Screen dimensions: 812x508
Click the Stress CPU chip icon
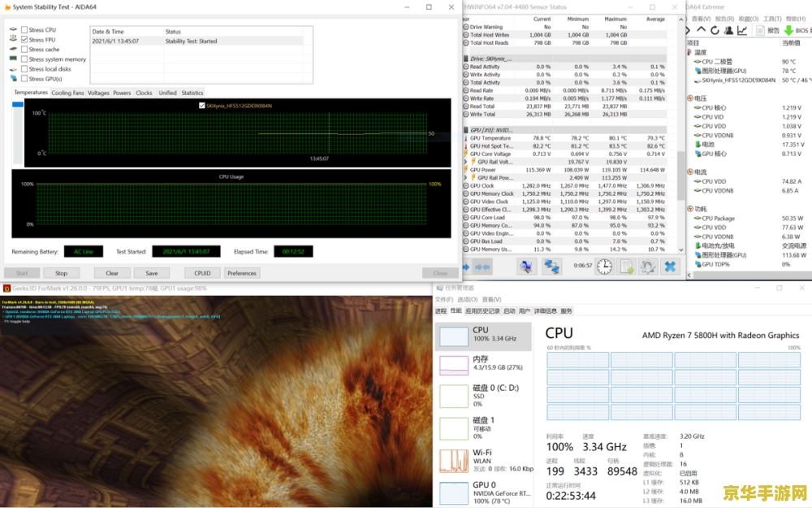[13, 29]
